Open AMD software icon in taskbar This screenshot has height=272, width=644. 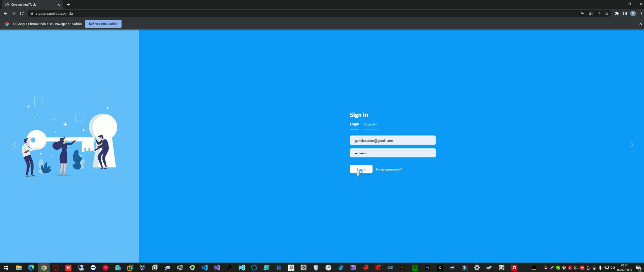pyautogui.click(x=514, y=268)
